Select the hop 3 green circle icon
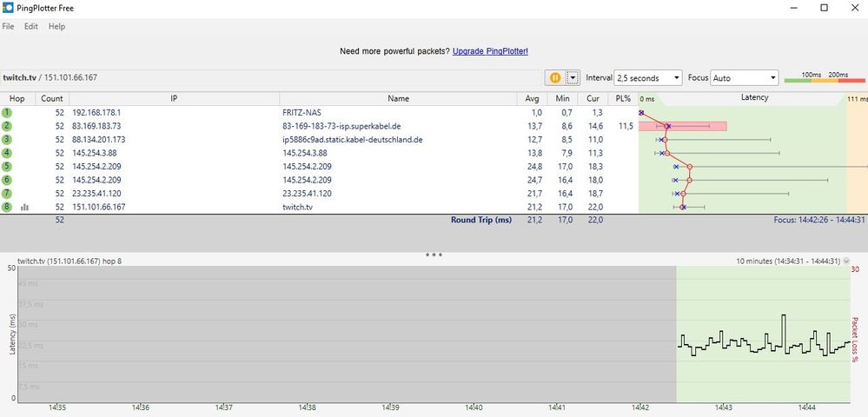This screenshot has width=868, height=417. pyautogui.click(x=6, y=140)
